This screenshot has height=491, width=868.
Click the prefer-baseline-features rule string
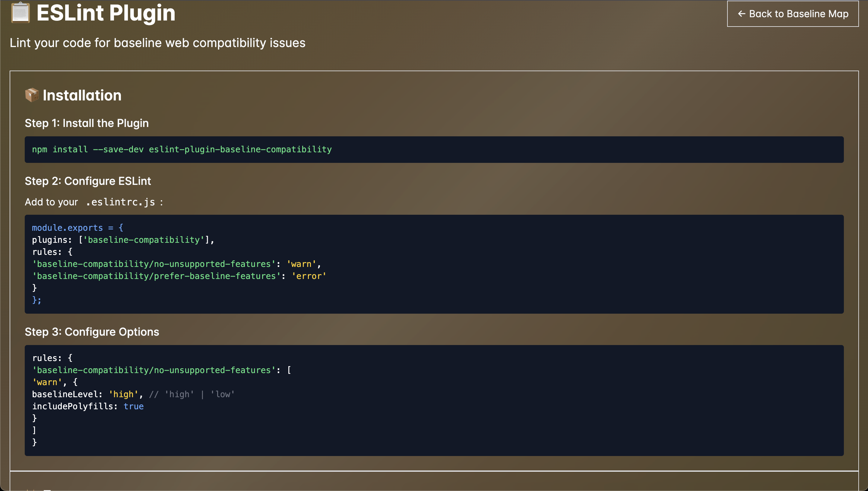[x=157, y=276]
